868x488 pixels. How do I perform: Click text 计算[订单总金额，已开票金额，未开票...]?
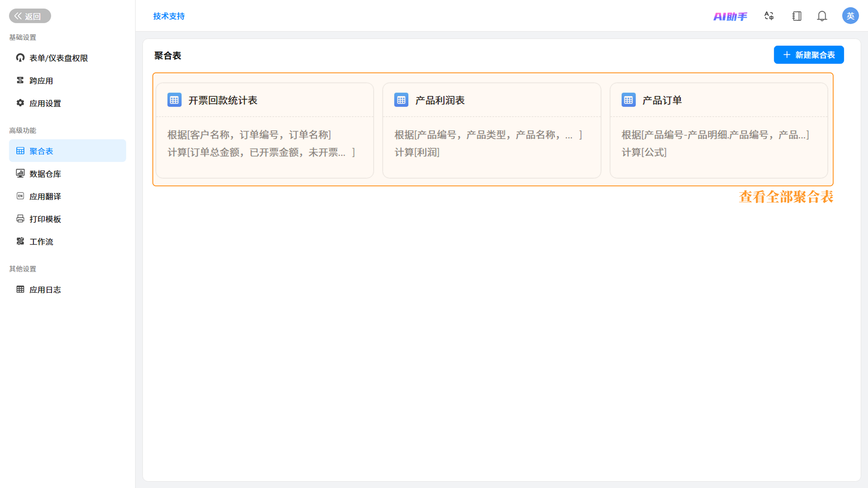pyautogui.click(x=261, y=152)
